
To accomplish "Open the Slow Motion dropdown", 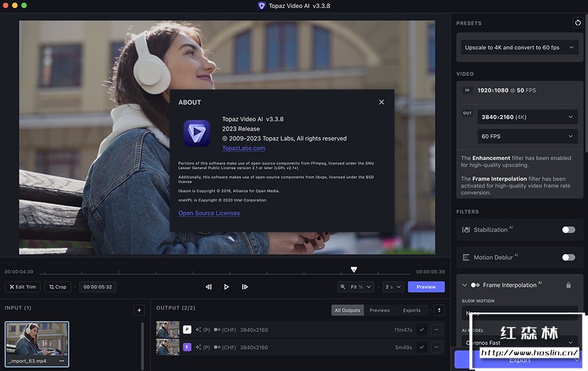I will click(x=520, y=313).
